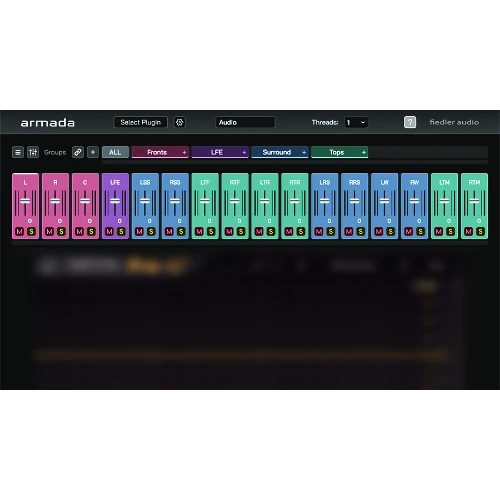The image size is (500, 500).
Task: Click the plus icon on the Fronts group
Action: coord(184,152)
